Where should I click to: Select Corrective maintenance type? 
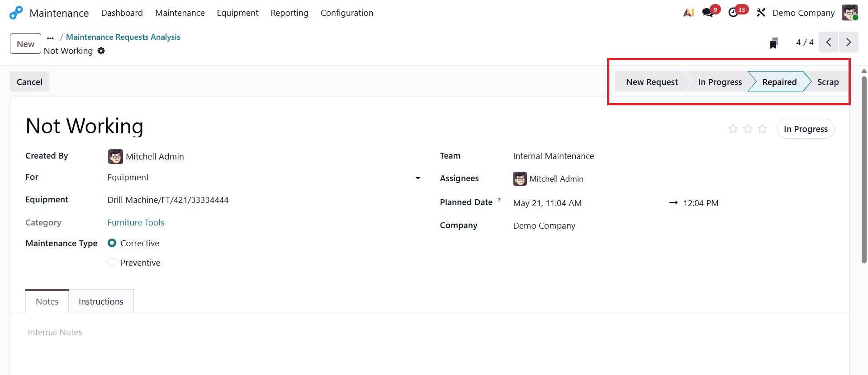[112, 243]
